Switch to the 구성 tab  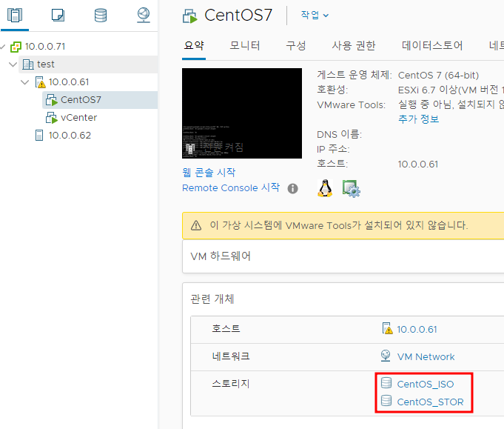[296, 46]
